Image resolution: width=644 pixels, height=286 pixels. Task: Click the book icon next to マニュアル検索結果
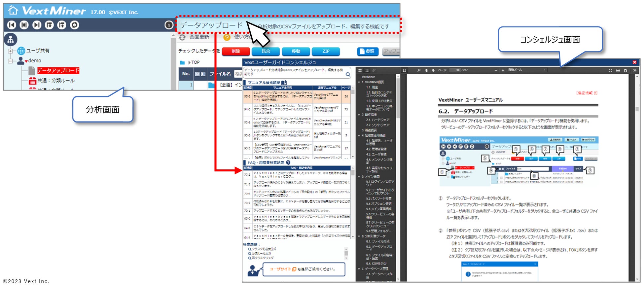coord(284,83)
